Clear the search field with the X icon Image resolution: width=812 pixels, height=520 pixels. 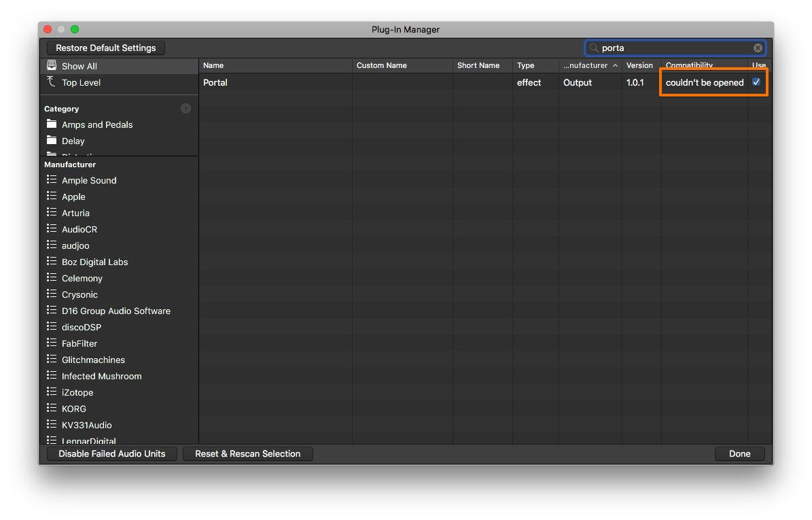pos(758,48)
